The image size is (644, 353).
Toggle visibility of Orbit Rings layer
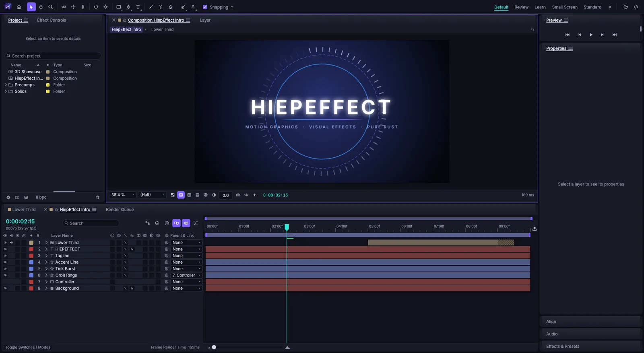point(5,275)
